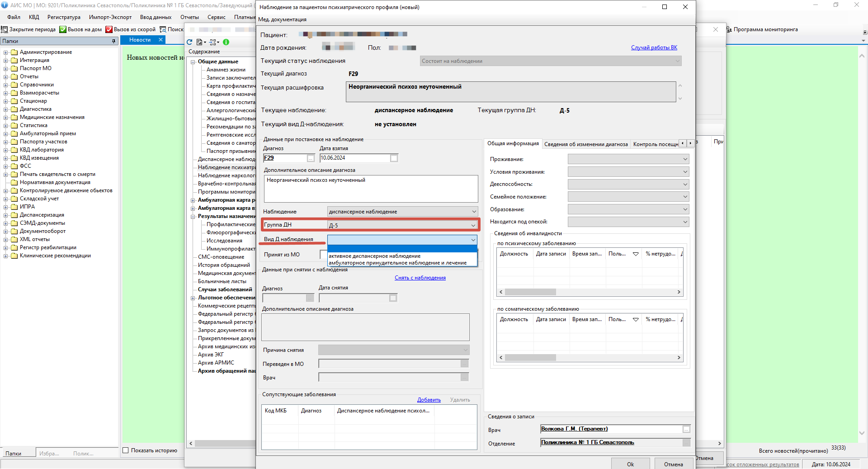Click the Стационар folder icon
The image size is (868, 469).
[14, 101]
